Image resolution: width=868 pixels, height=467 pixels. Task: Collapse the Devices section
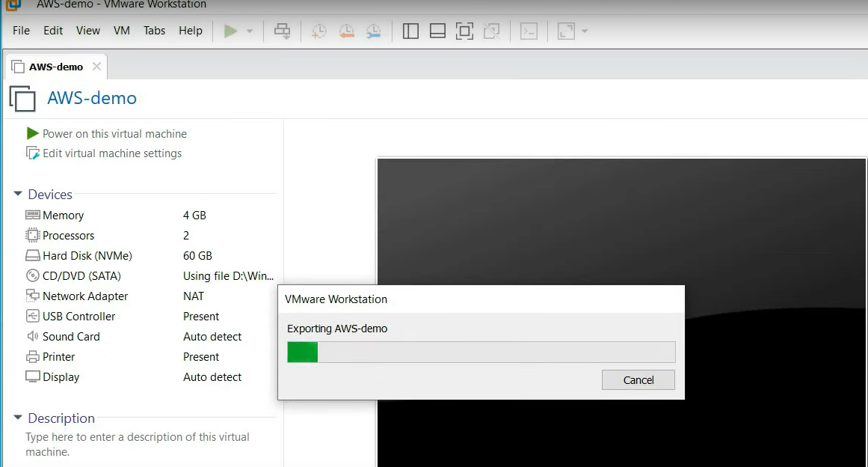[x=18, y=194]
